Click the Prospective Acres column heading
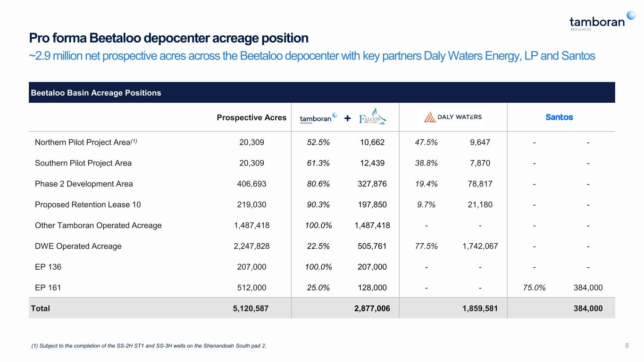Viewport: 644px width, 362px height. pyautogui.click(x=251, y=117)
